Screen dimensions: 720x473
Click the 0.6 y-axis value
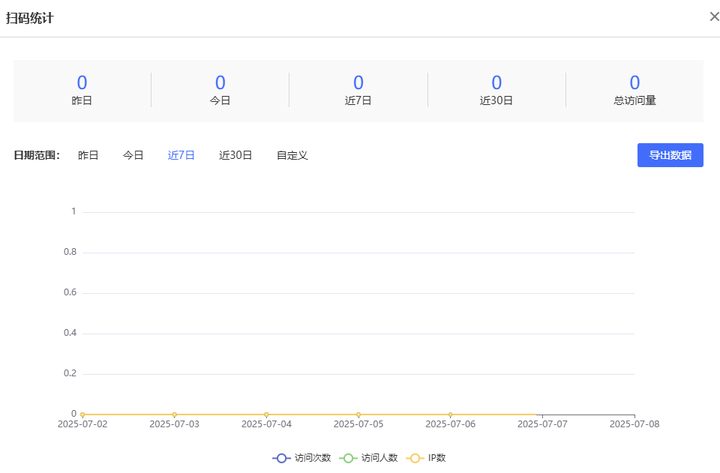(70, 292)
